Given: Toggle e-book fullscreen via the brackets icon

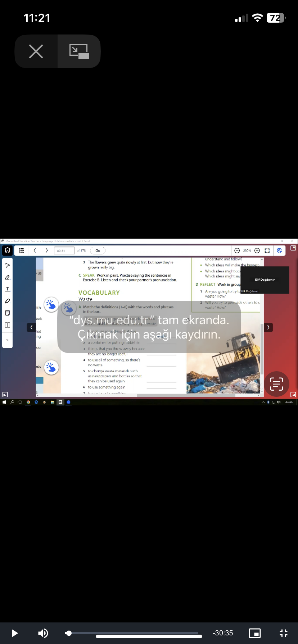Looking at the screenshot, I should tap(267, 250).
